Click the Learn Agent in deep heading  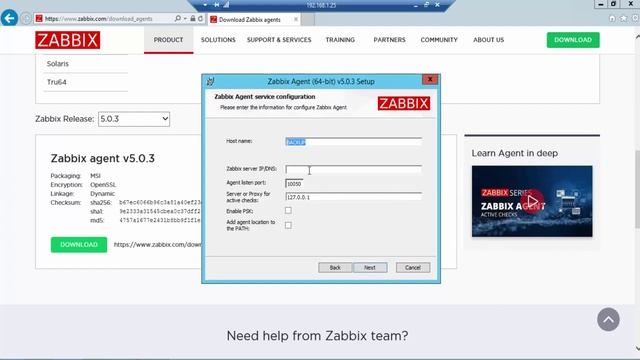pyautogui.click(x=515, y=153)
